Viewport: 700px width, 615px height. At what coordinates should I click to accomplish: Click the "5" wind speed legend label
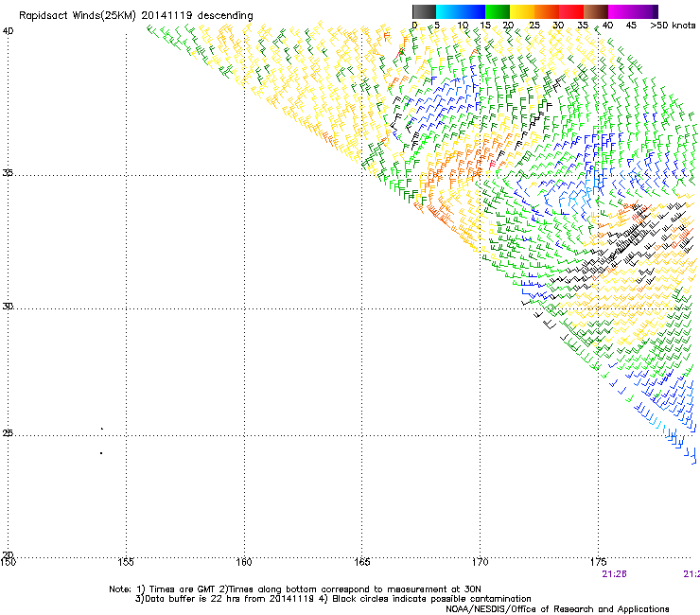pyautogui.click(x=437, y=26)
